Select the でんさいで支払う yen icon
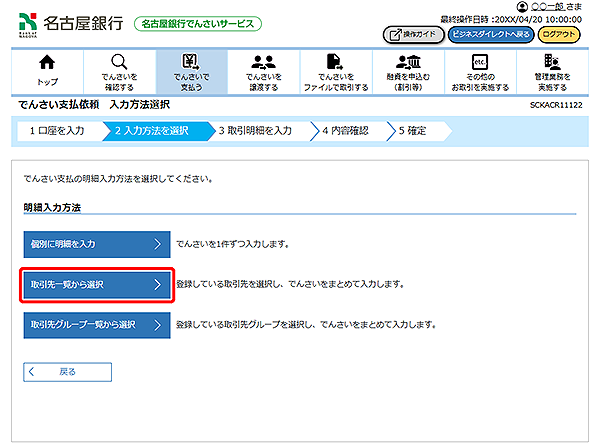Screen dimensions: 600x448 click(192, 64)
